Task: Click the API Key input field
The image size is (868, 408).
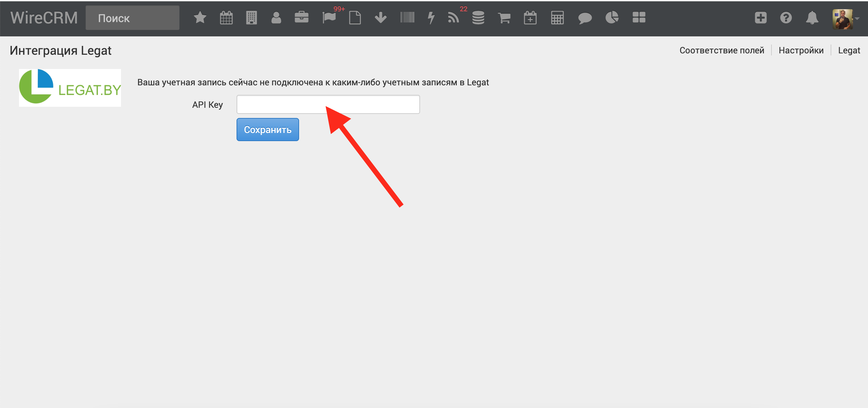Action: 328,104
